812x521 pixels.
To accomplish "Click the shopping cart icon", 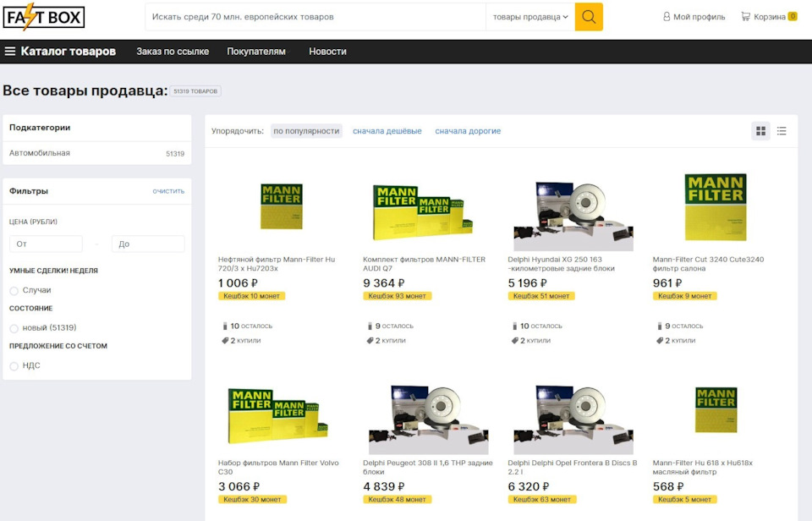I will tap(745, 17).
